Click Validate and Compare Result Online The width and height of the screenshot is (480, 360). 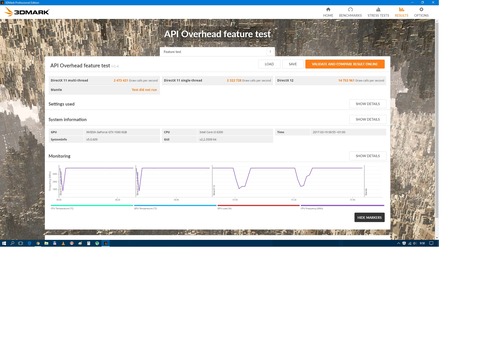point(345,64)
